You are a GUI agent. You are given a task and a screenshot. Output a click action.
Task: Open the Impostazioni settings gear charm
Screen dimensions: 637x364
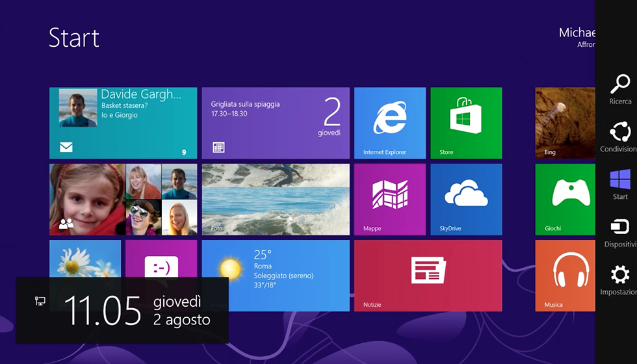[x=619, y=279]
